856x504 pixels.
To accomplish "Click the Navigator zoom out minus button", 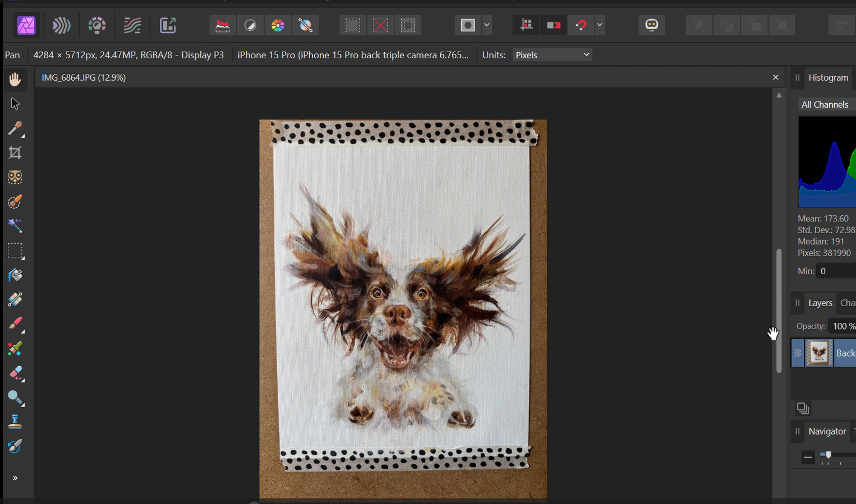I will click(x=808, y=457).
